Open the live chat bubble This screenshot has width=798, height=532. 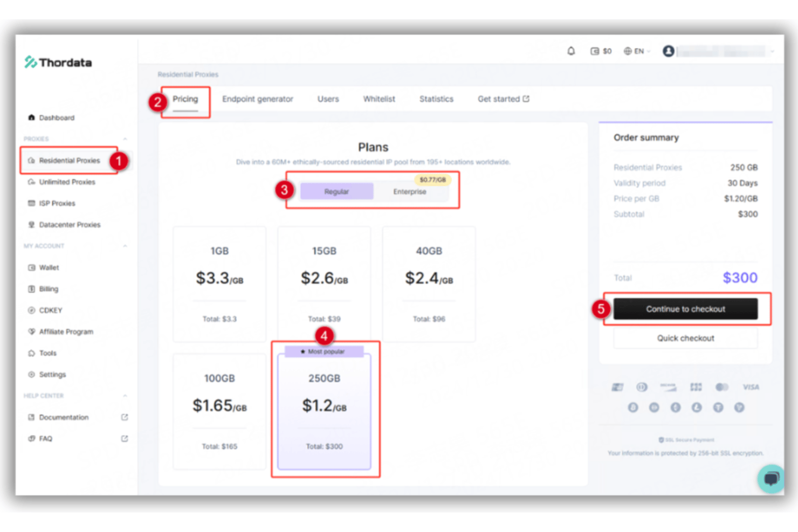(x=772, y=479)
